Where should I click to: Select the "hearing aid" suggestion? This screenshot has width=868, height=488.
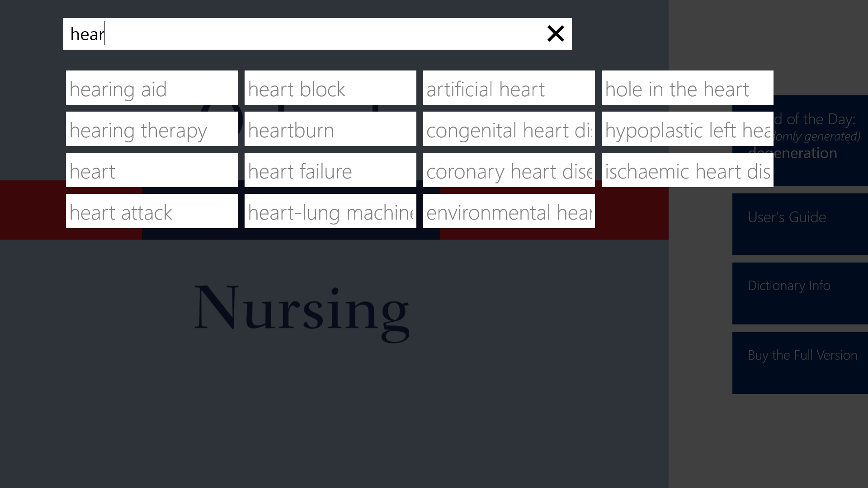click(151, 88)
